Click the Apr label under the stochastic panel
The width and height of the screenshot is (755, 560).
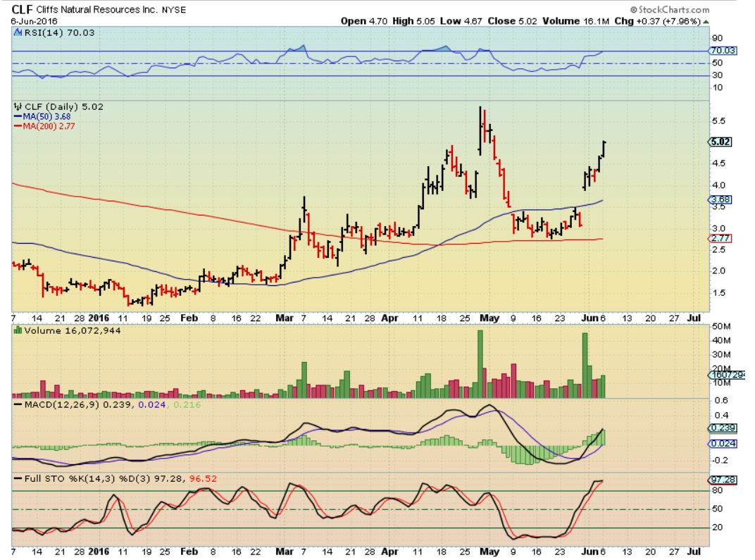pos(389,552)
